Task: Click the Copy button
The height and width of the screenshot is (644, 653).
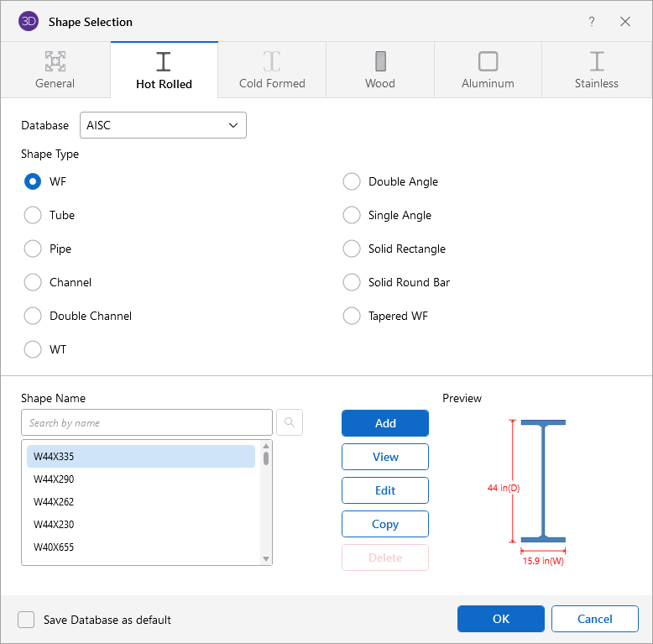Action: (x=385, y=524)
